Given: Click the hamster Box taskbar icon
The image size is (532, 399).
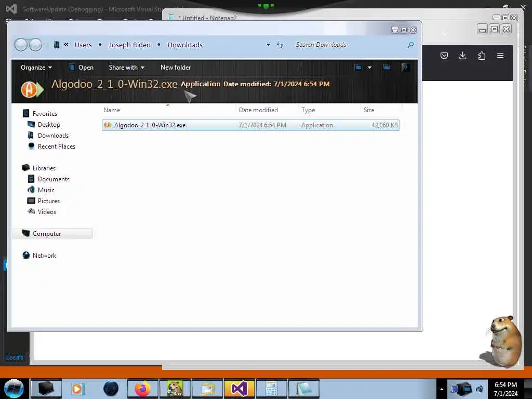Looking at the screenshot, I should (x=175, y=389).
